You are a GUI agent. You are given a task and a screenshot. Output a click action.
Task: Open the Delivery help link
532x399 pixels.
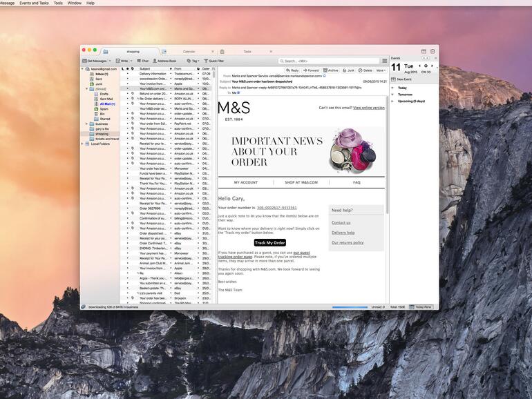point(343,233)
